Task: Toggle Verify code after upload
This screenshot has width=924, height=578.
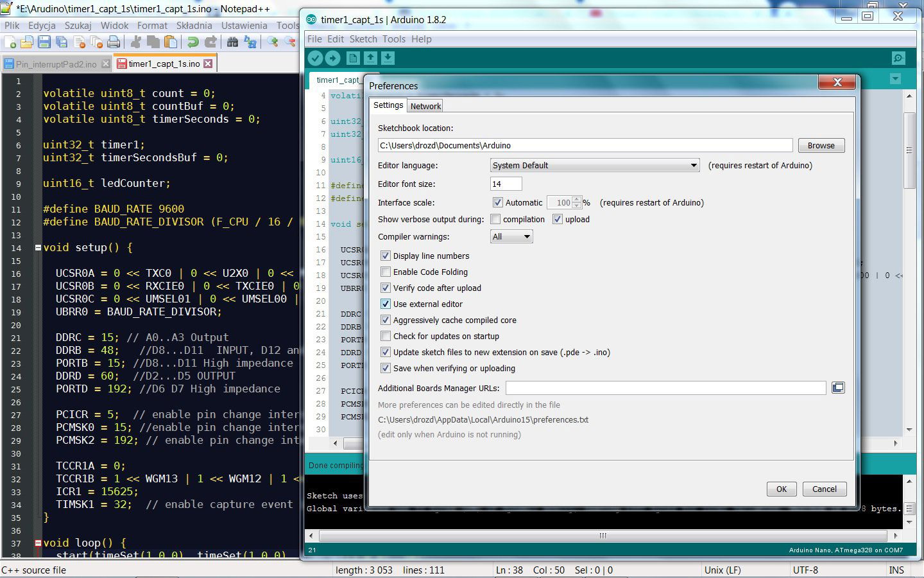Action: coord(386,288)
